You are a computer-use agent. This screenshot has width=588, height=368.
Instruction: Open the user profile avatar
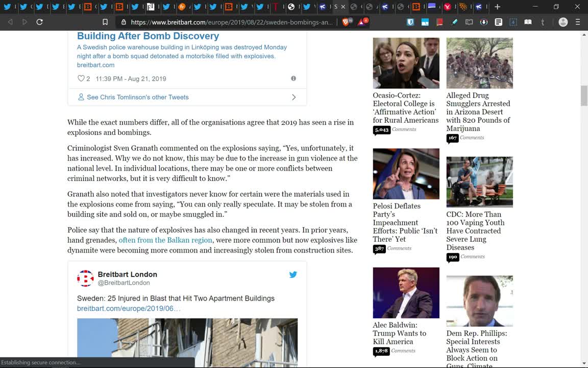[x=563, y=22]
